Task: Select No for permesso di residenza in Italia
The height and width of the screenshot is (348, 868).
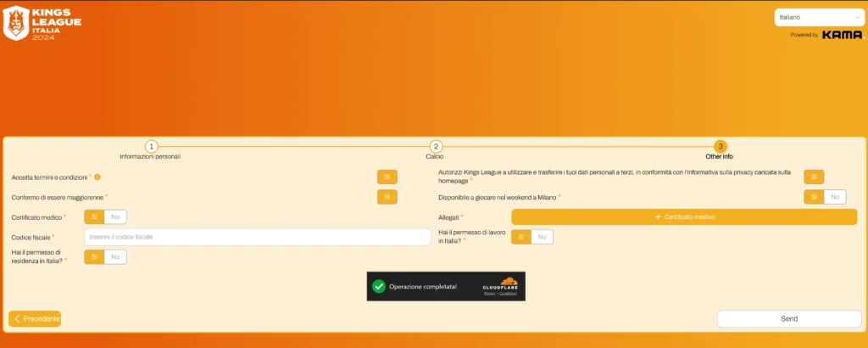Action: (x=115, y=256)
